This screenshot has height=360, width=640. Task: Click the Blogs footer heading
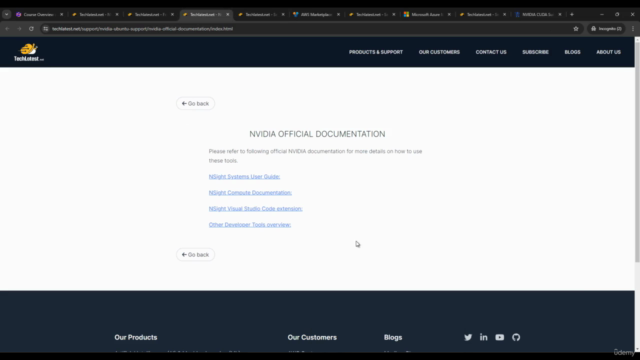(393, 337)
